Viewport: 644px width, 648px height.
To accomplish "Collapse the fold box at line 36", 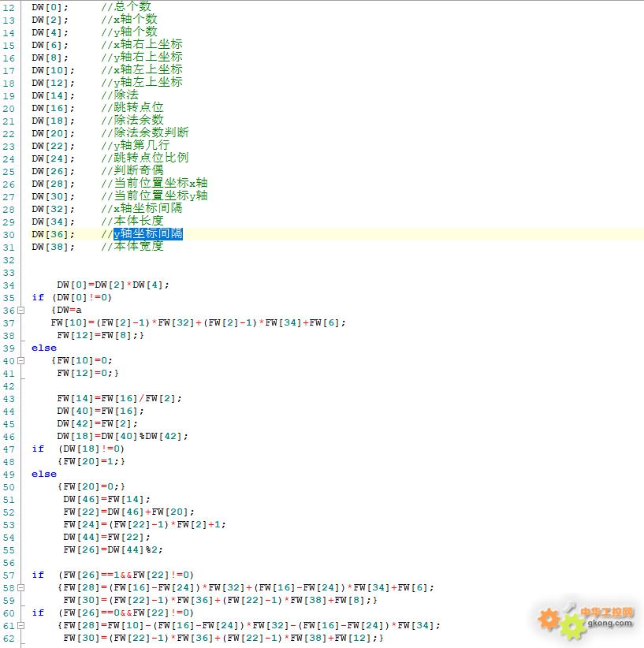I will click(x=21, y=310).
